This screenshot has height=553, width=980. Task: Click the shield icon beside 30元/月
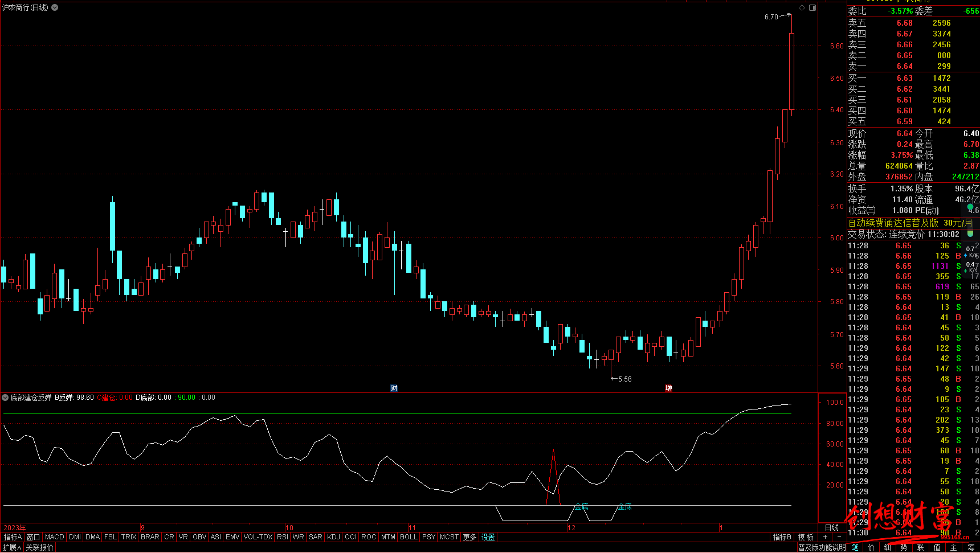[x=970, y=234]
